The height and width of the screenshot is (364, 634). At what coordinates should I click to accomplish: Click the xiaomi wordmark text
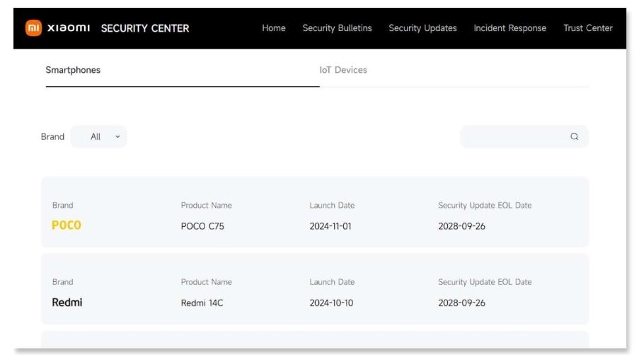pos(69,28)
